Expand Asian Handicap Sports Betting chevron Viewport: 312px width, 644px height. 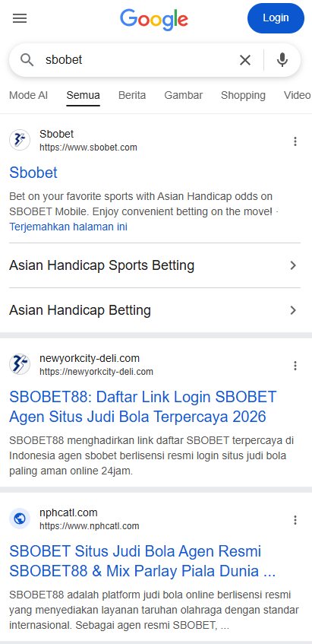click(x=293, y=265)
